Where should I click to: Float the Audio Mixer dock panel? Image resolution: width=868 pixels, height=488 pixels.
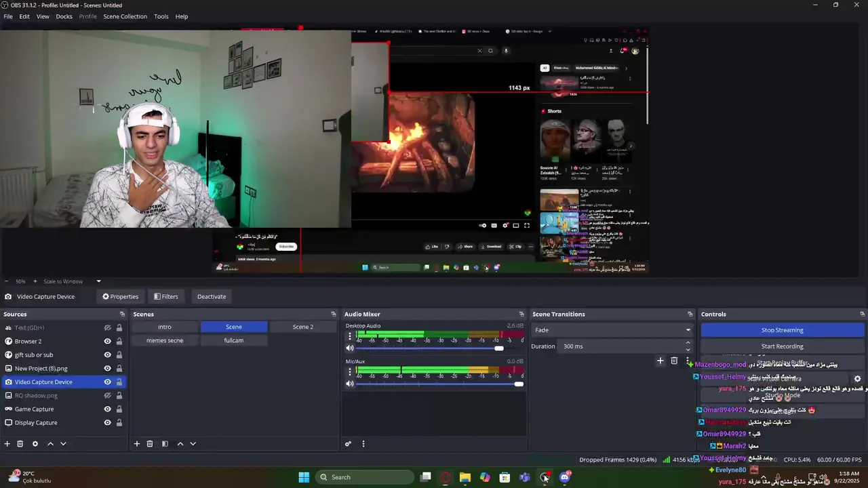[521, 314]
